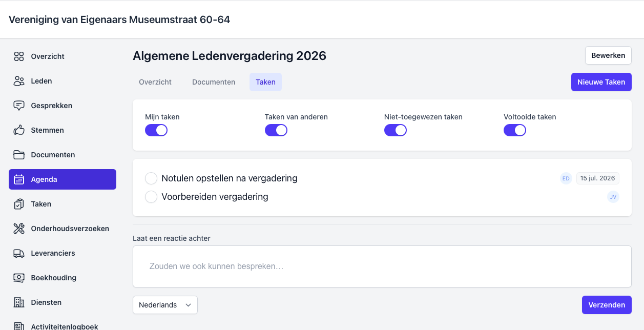
Task: Click the reaction comment text field
Action: [x=382, y=266]
